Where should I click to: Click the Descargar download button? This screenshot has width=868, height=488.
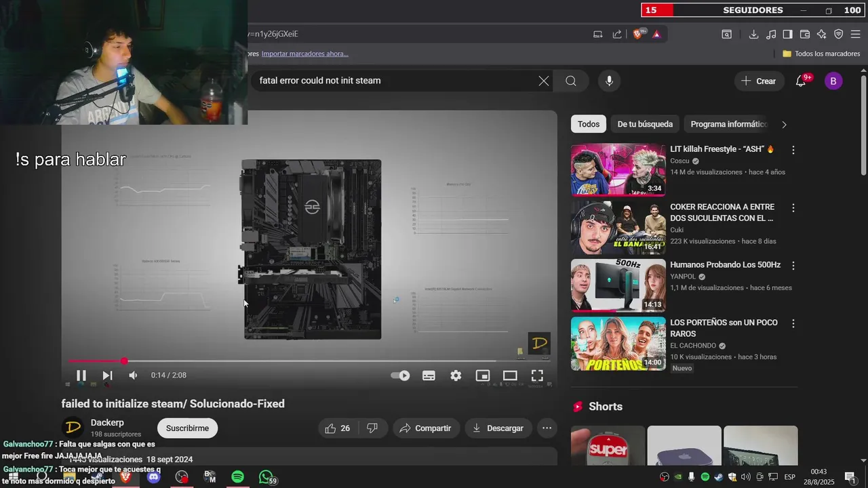(x=498, y=428)
